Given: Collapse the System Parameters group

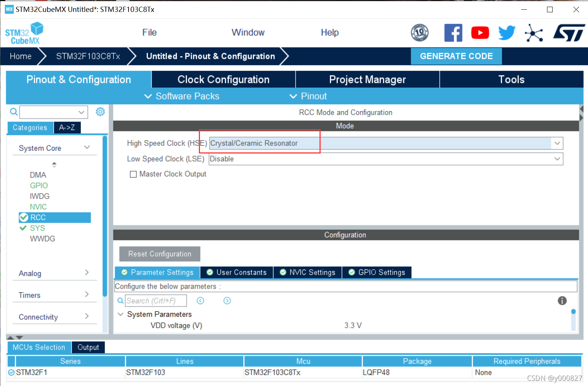Looking at the screenshot, I should click(x=120, y=314).
